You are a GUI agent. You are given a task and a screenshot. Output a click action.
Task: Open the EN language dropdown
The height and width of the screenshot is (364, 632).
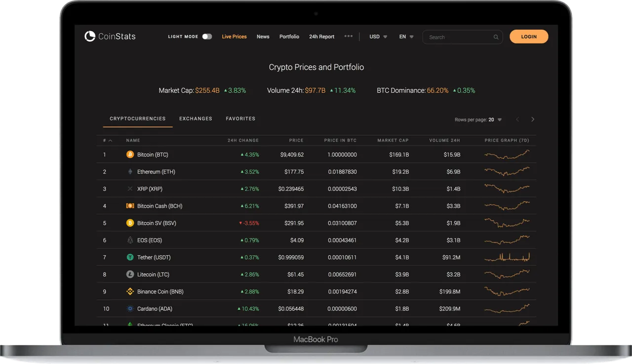(406, 36)
